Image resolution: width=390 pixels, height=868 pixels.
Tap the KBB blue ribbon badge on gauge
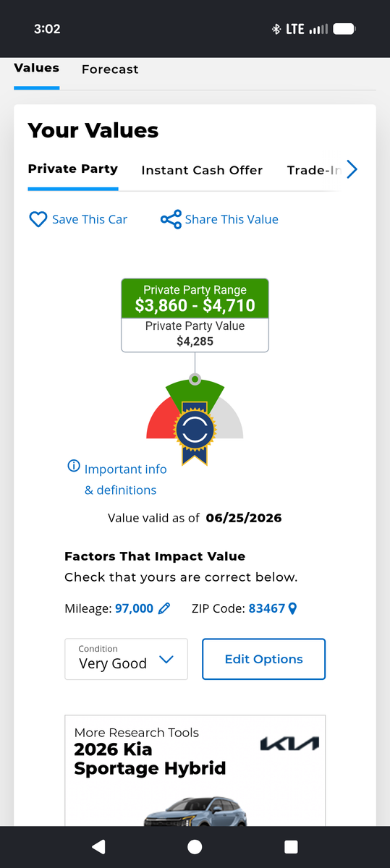[195, 430]
